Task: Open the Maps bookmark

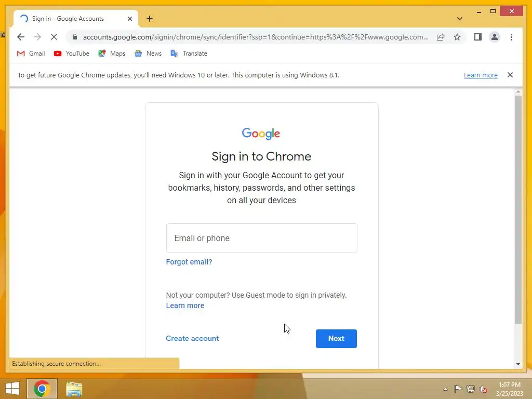Action: 112,54
